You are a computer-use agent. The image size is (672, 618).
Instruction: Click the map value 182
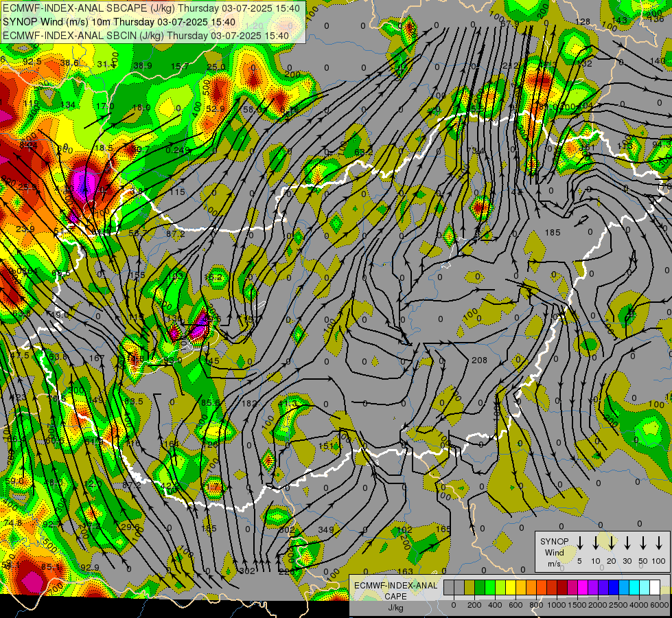(x=249, y=404)
